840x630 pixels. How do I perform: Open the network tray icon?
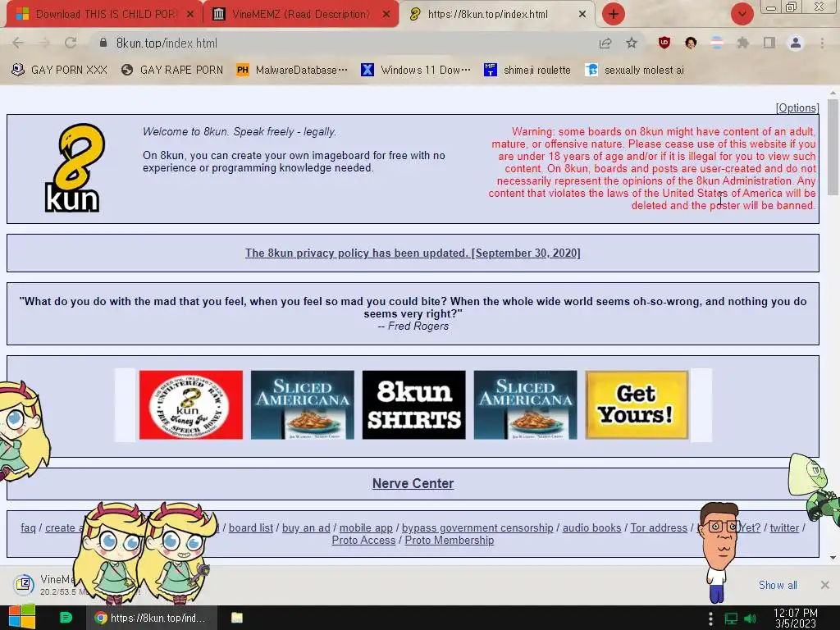click(731, 619)
